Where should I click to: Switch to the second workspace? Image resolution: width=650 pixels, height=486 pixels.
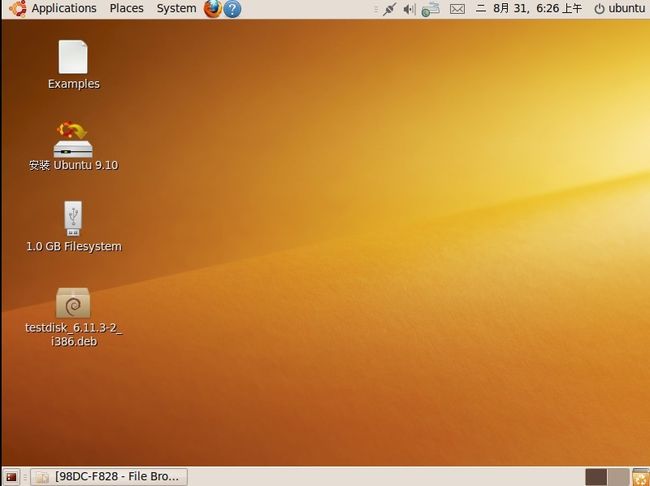[618, 477]
